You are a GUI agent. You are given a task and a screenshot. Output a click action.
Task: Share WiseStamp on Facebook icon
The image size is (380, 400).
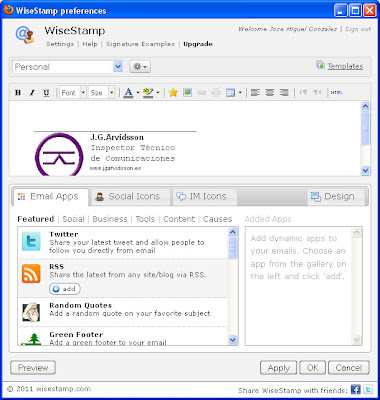pyautogui.click(x=356, y=389)
